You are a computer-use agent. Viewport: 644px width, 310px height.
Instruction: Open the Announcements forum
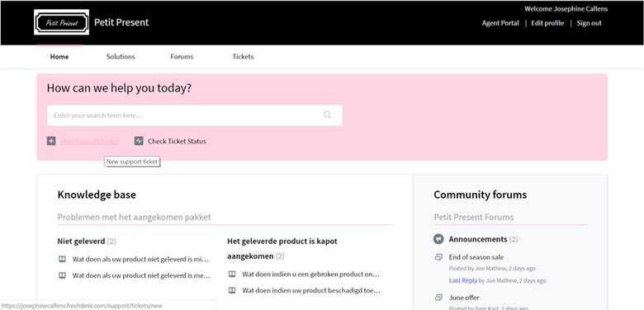(x=478, y=239)
